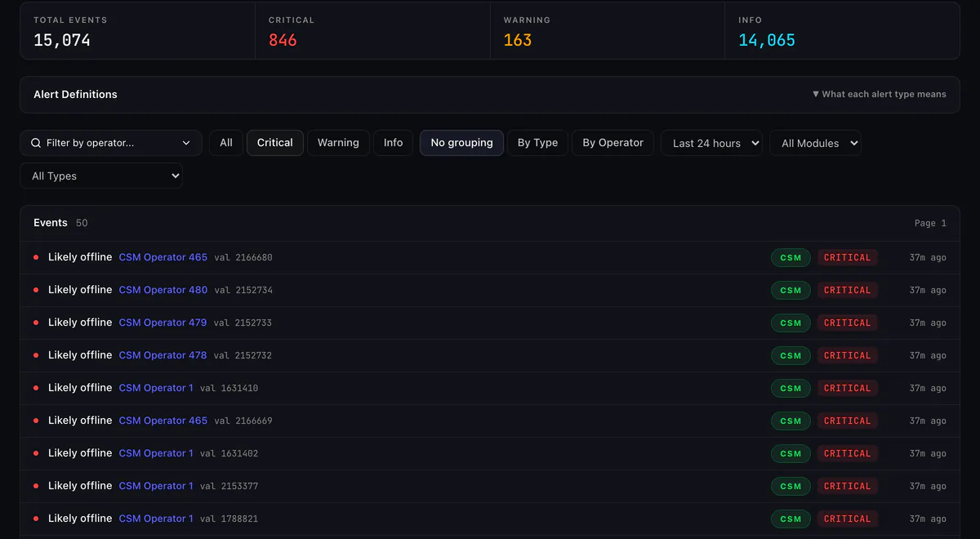Open CSM Operator 1 link for val 1788821
This screenshot has width=980, height=539.
pos(156,519)
